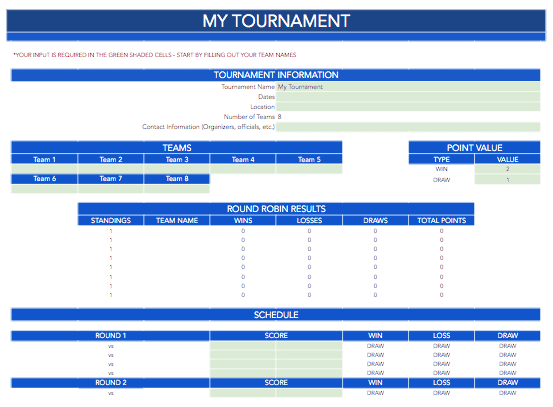Image resolution: width=553 pixels, height=407 pixels.
Task: Click the STANDINGS column header
Action: [110, 220]
